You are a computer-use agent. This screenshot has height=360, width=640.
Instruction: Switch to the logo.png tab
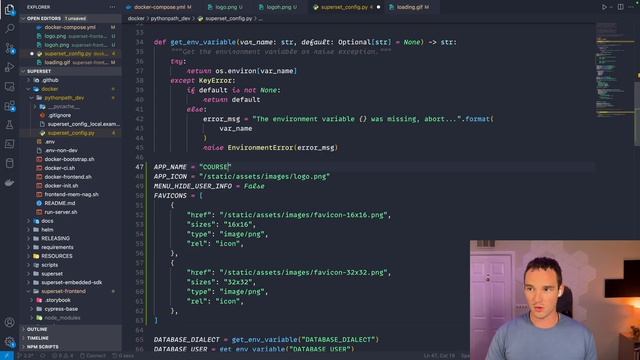click(225, 7)
